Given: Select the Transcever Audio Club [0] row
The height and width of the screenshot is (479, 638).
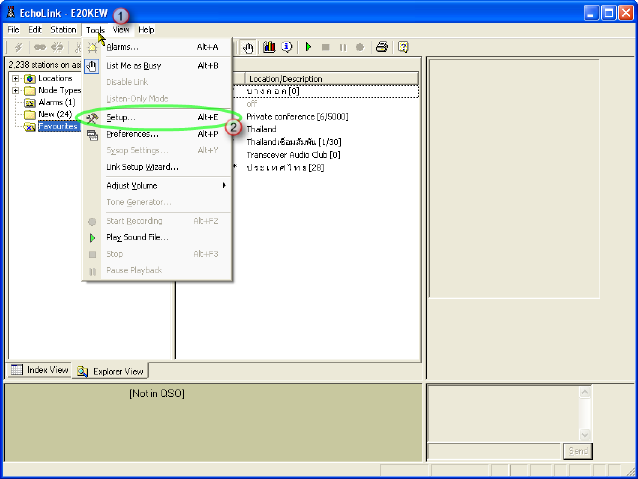Looking at the screenshot, I should (293, 155).
